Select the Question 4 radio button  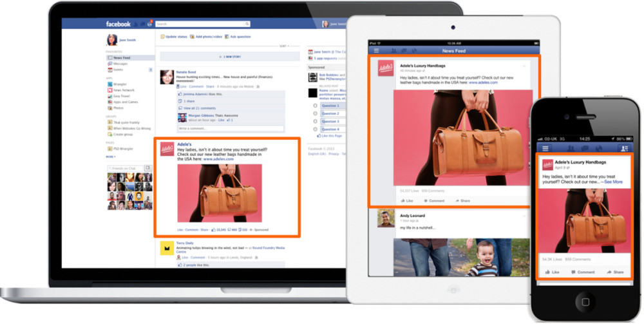315,129
